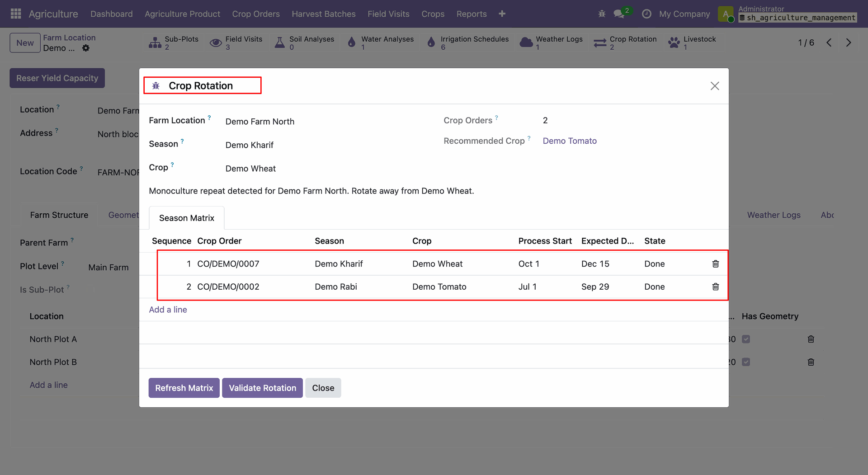868x475 pixels.
Task: Delete the North Plot B row
Action: [x=811, y=362]
